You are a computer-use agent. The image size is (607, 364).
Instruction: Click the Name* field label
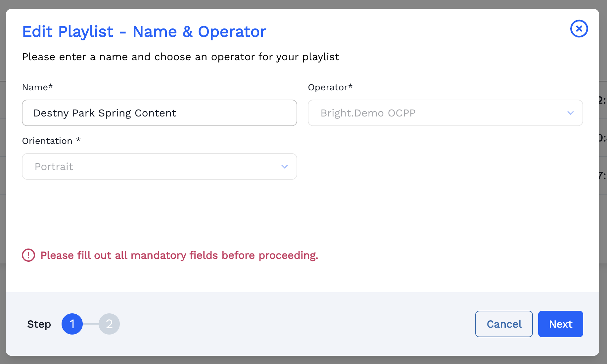[37, 87]
